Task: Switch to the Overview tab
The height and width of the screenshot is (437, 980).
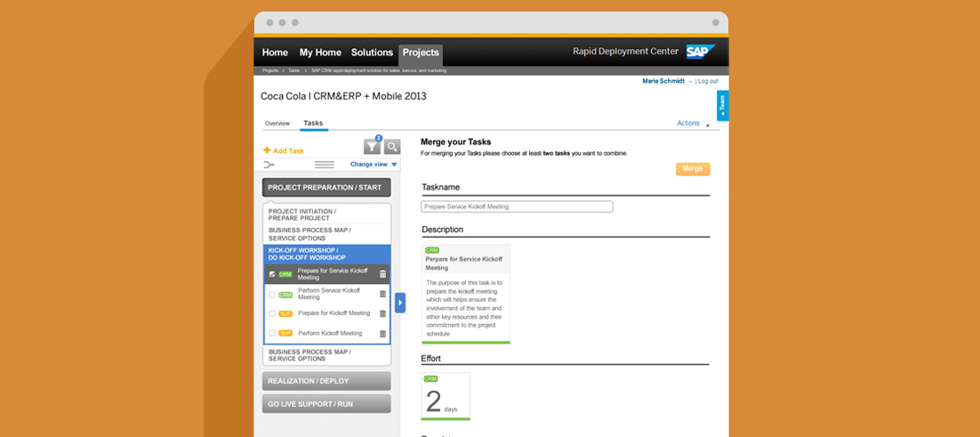Action: click(277, 124)
